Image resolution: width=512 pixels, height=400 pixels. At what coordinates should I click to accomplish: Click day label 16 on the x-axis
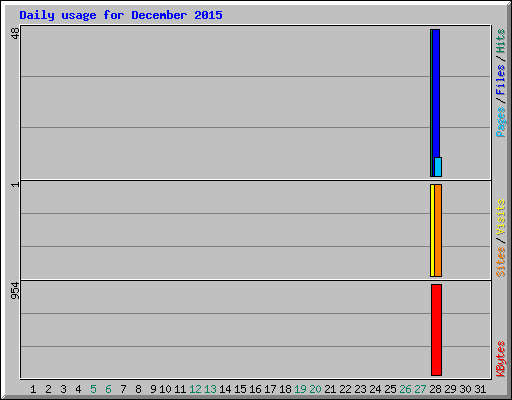pos(255,389)
